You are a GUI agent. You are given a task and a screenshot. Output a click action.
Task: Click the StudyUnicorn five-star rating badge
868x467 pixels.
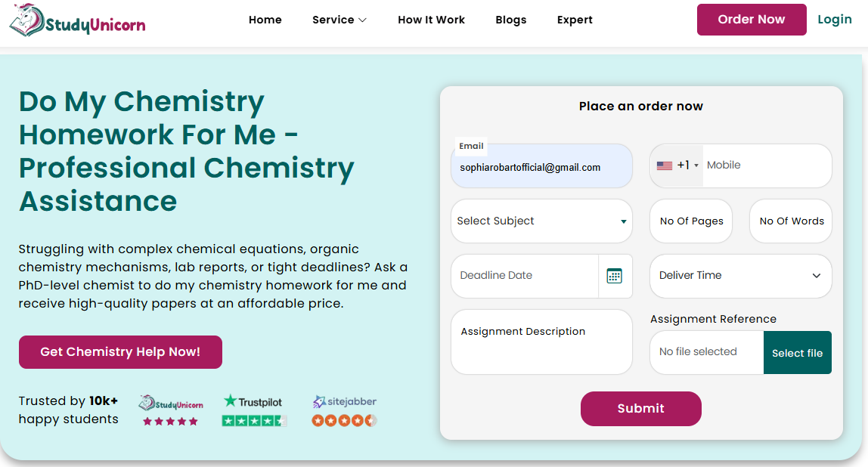click(171, 411)
